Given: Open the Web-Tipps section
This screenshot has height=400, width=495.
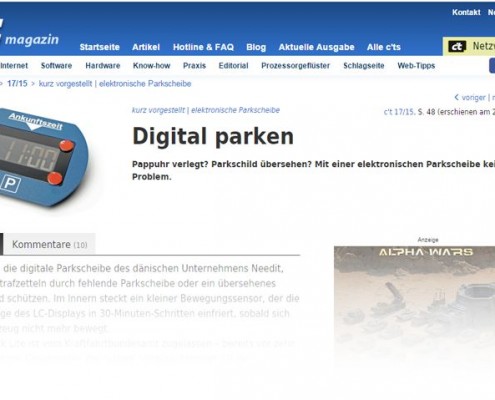Looking at the screenshot, I should (416, 66).
